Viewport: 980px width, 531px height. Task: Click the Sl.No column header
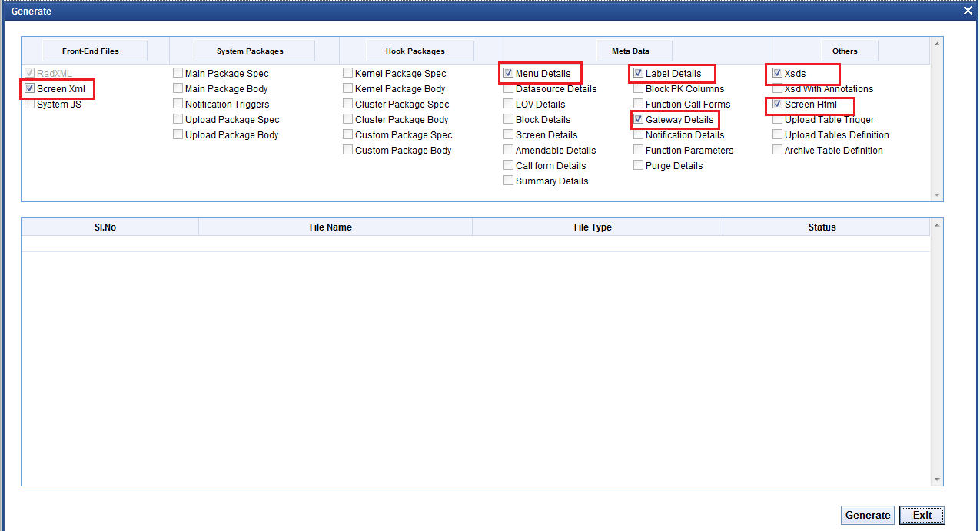coord(110,227)
